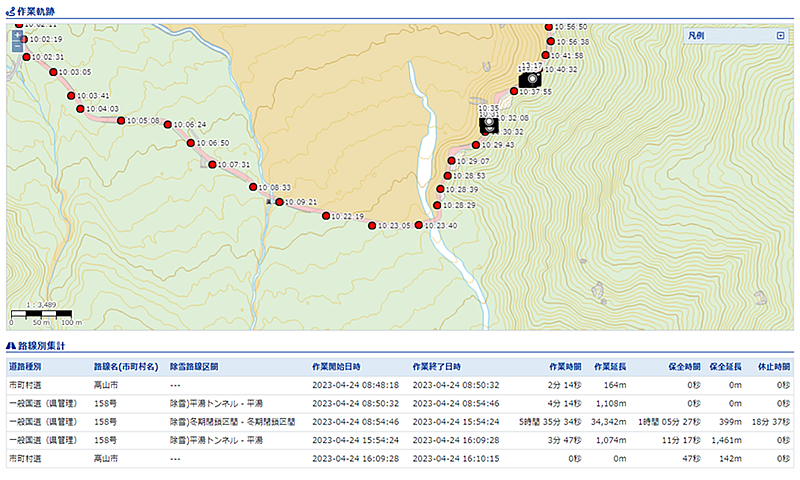Select the red track point at 10:09:21
Screen dimensions: 800x480
[x=279, y=202]
